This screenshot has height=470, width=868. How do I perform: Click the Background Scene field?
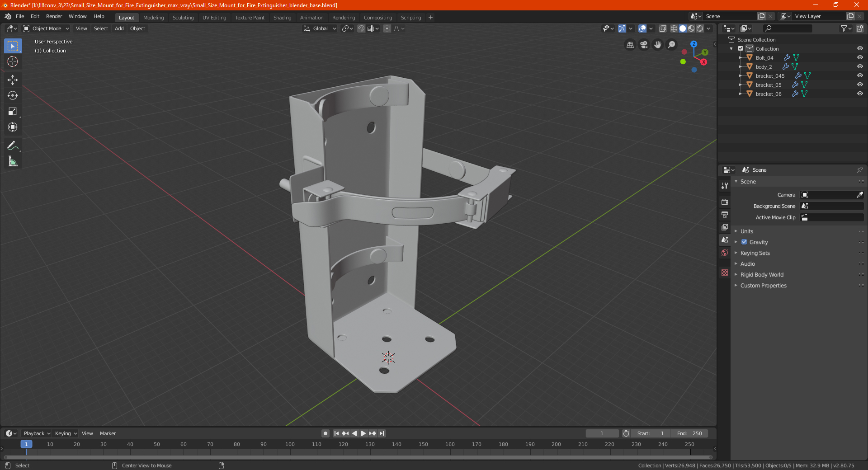pos(832,206)
